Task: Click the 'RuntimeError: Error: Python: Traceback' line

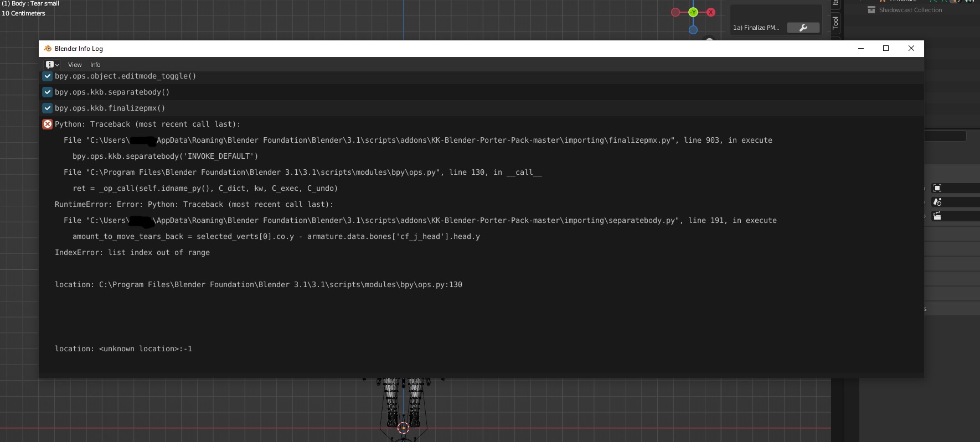Action: (194, 205)
